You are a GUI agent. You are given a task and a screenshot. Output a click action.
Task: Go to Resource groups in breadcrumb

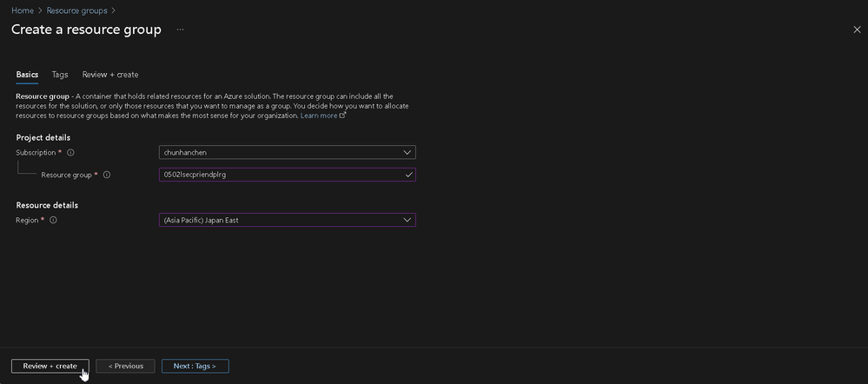77,10
